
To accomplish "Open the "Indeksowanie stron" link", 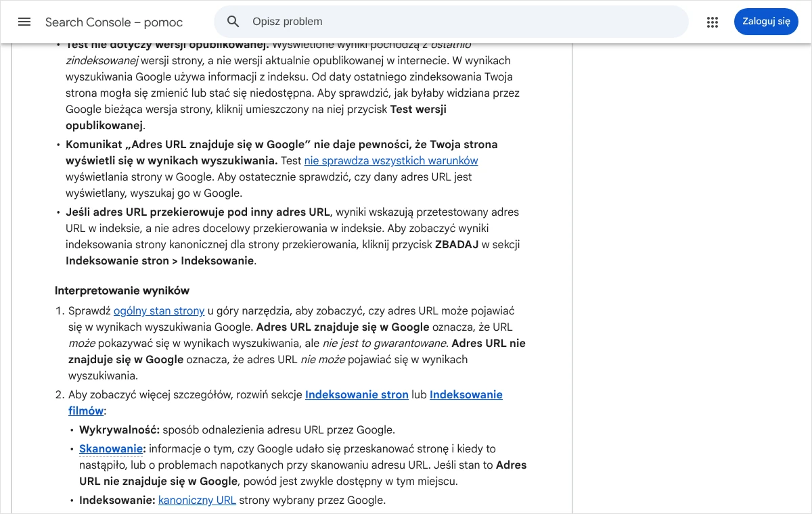I will [357, 395].
